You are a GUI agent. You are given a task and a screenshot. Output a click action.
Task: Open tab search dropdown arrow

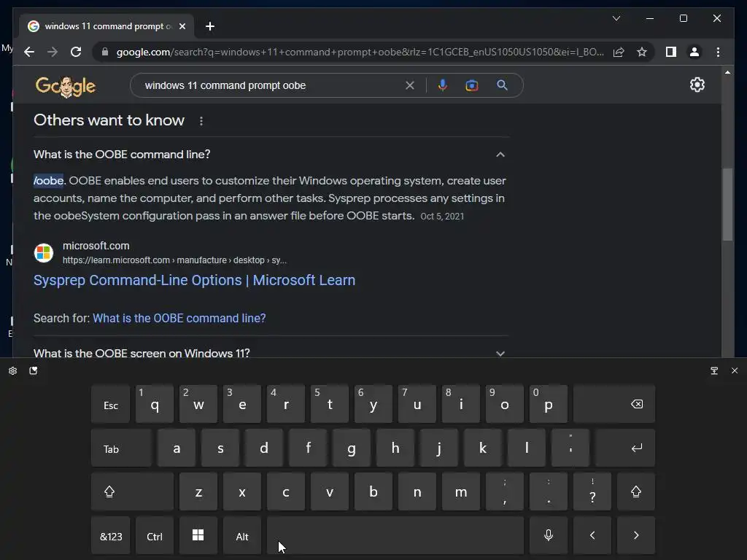tap(616, 18)
